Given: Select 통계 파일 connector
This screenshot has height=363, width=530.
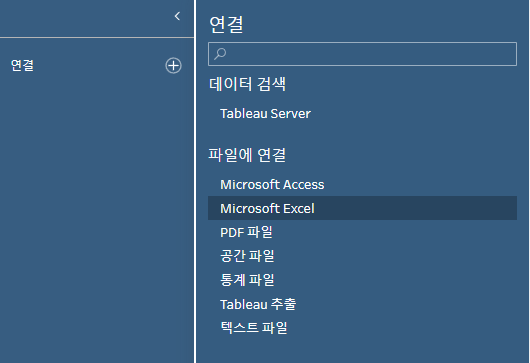Looking at the screenshot, I should point(247,280).
